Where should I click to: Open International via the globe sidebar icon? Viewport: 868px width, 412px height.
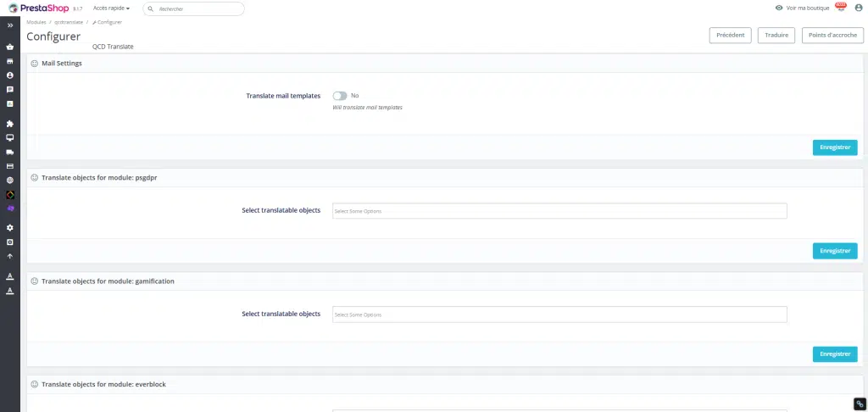point(10,180)
